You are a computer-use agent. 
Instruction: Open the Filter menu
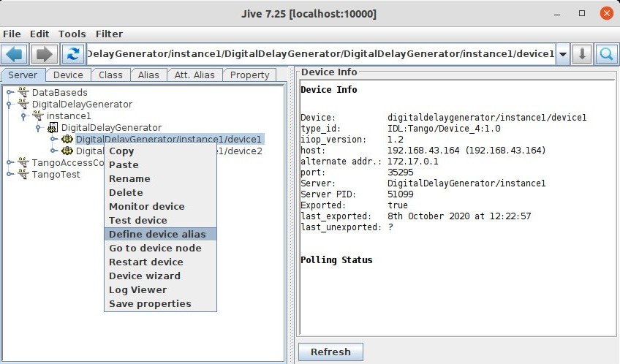109,34
